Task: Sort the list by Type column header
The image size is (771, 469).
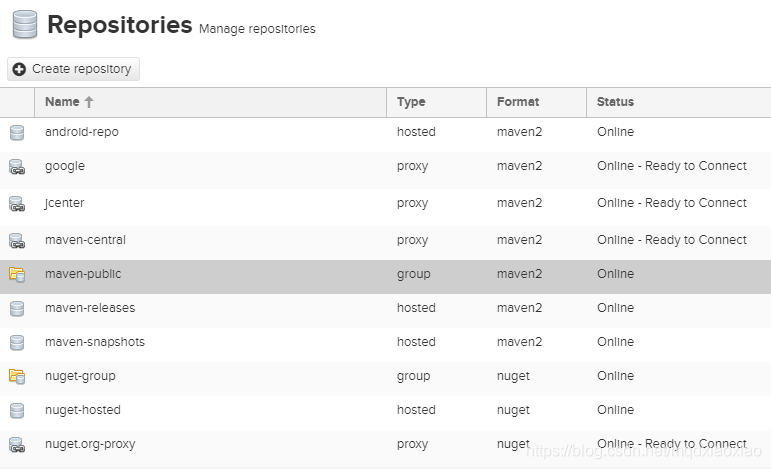Action: coord(411,102)
